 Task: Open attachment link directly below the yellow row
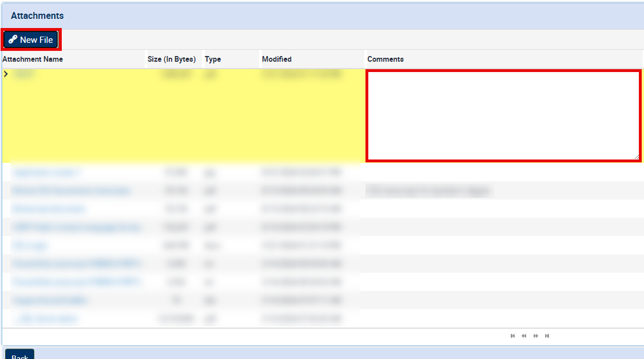tap(46, 172)
